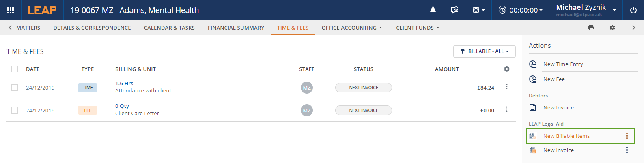Check the Attendance with client time entry
The image size is (644, 163).
pos(15,88)
